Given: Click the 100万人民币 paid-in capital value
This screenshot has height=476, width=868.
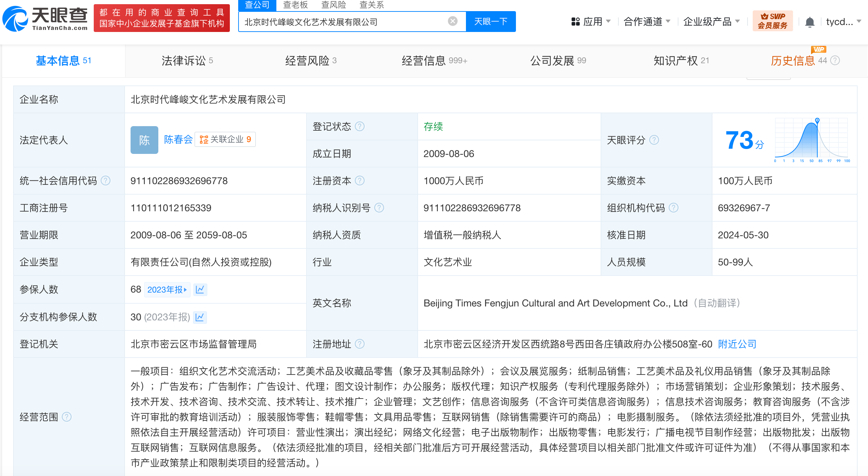Looking at the screenshot, I should pyautogui.click(x=745, y=181).
